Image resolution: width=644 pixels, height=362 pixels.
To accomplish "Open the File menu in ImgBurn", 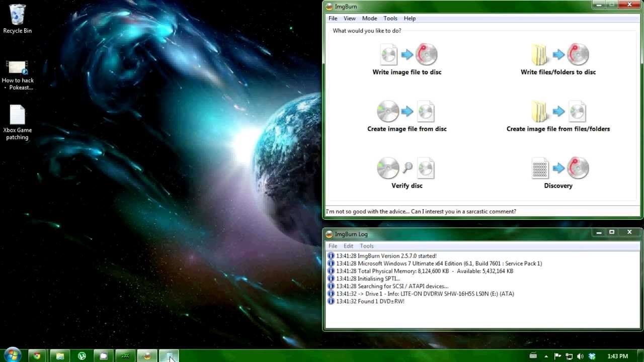I will click(x=333, y=18).
